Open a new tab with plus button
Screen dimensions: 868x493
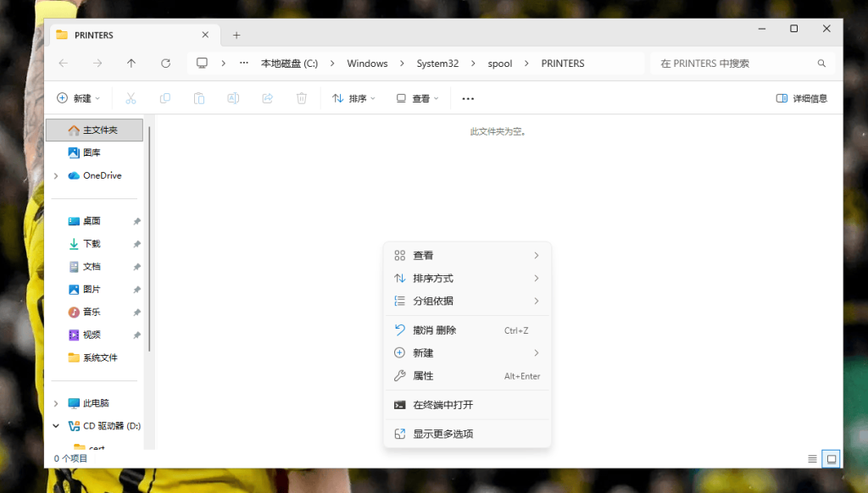click(x=236, y=36)
